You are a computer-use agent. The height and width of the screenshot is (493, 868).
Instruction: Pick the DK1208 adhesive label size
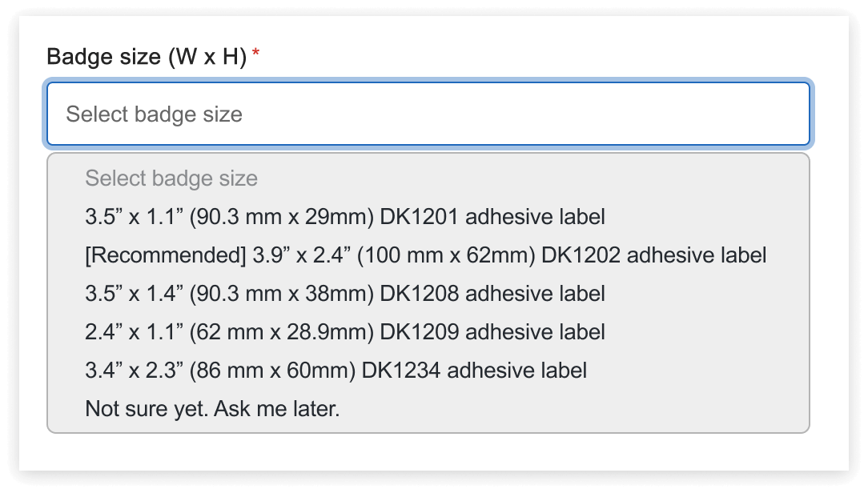pos(344,294)
